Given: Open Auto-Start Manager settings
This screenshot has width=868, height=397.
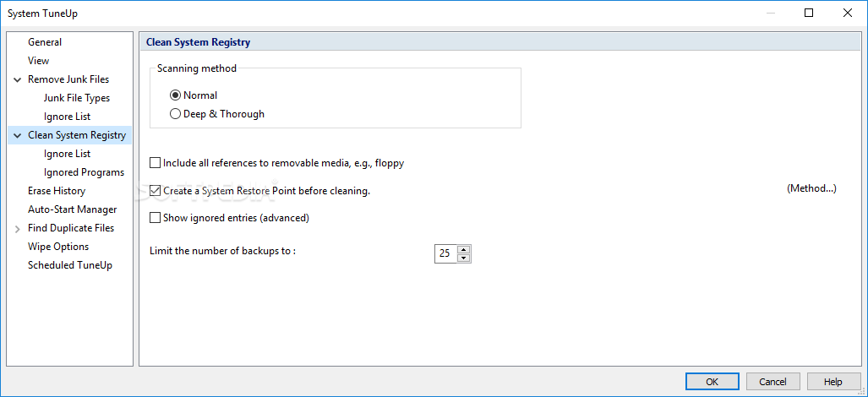Looking at the screenshot, I should [73, 209].
